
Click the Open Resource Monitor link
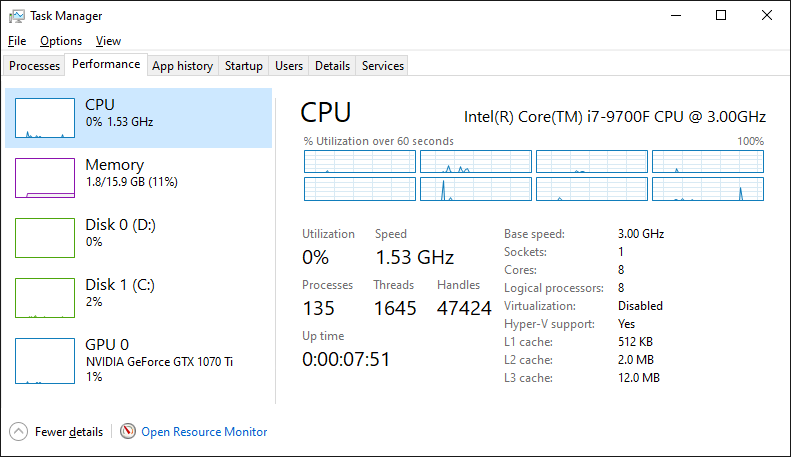(x=204, y=432)
